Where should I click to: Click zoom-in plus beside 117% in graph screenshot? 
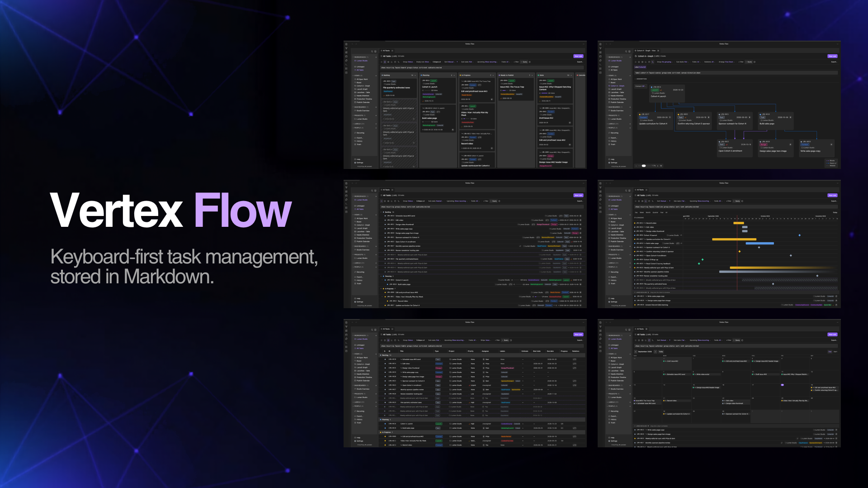(x=658, y=166)
